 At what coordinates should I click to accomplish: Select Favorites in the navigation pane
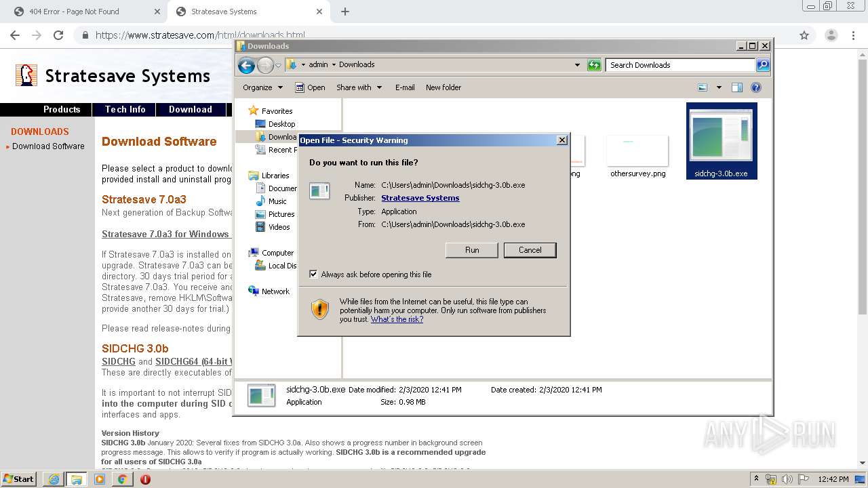click(x=271, y=111)
